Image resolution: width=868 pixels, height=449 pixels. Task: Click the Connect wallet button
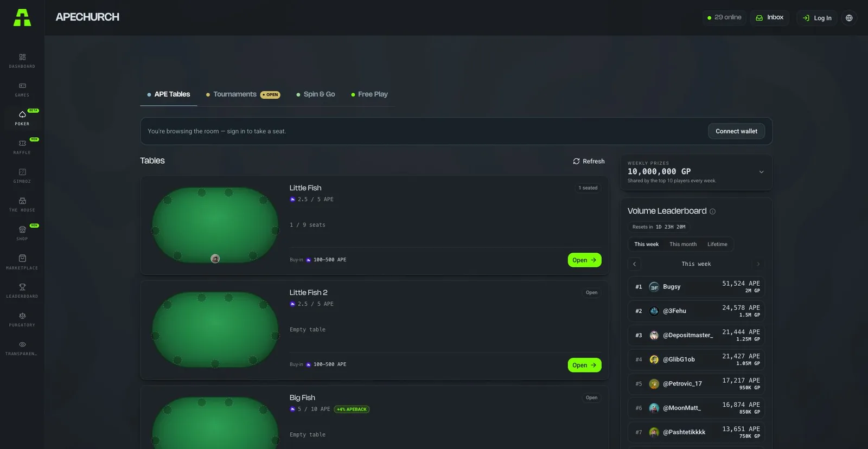[x=736, y=131]
